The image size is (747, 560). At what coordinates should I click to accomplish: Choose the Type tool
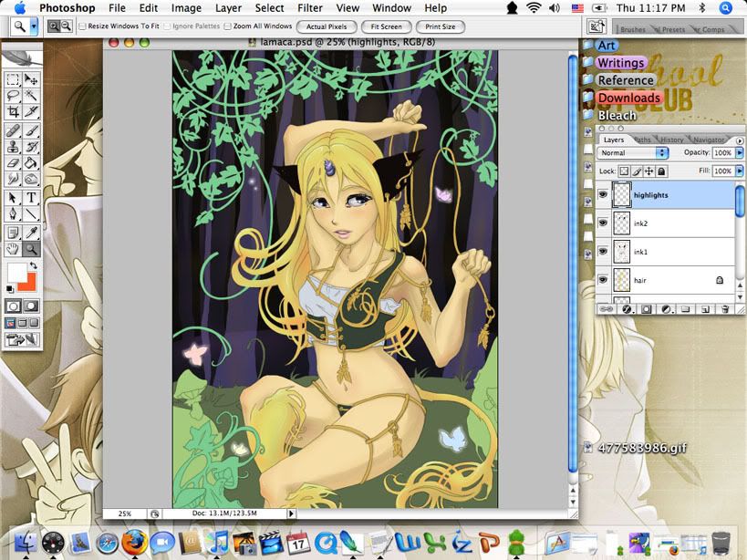[x=31, y=198]
